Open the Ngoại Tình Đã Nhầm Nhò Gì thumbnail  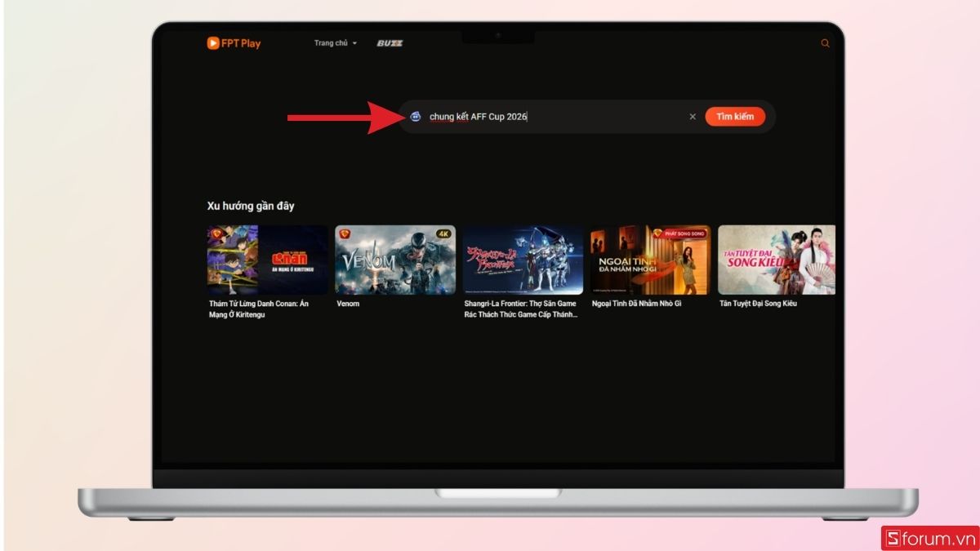pos(651,260)
